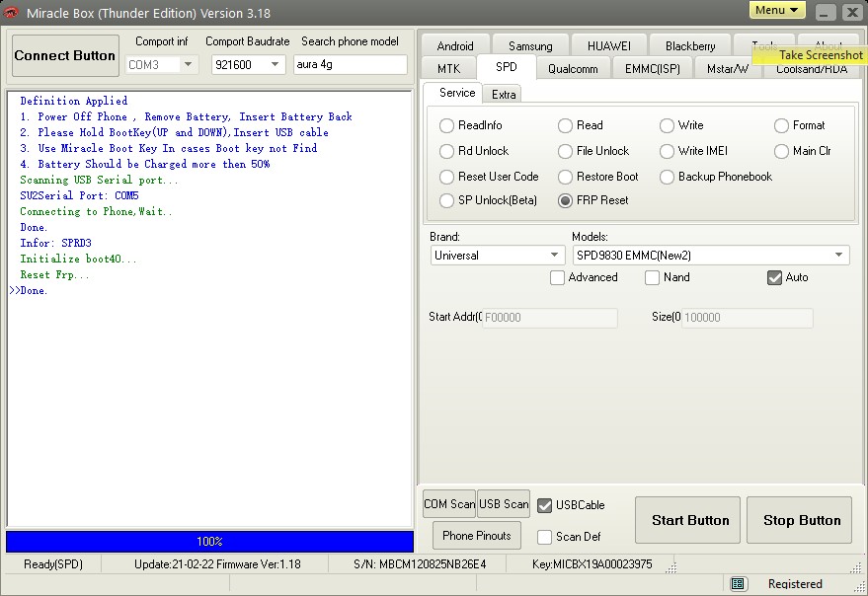This screenshot has height=596, width=868.
Task: Select the MTK tab
Action: 448,69
